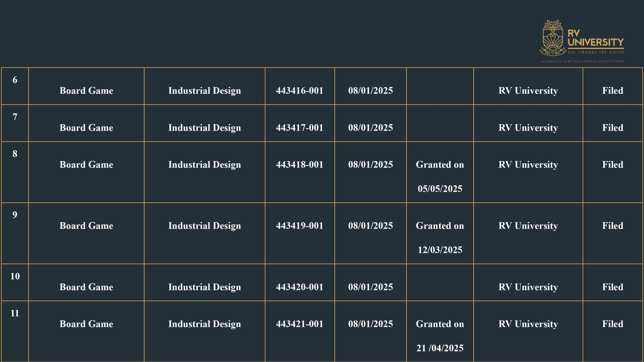Click application number 443419-001

300,226
